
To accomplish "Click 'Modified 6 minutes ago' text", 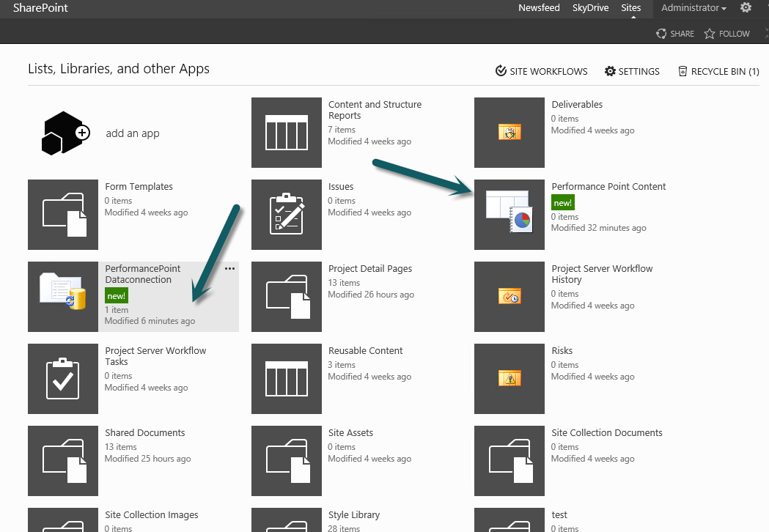I will (150, 321).
